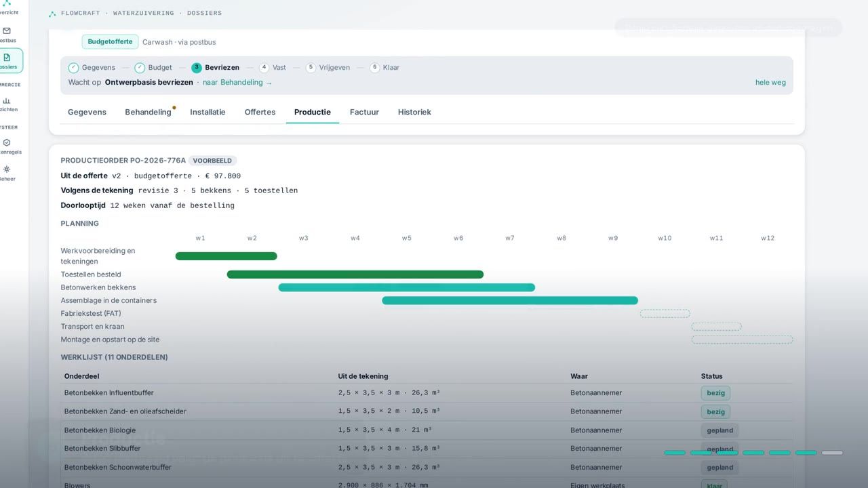Screen dimensions: 868x488
Task: Click the dashed Transport en kraan planning bar
Action: (716, 327)
